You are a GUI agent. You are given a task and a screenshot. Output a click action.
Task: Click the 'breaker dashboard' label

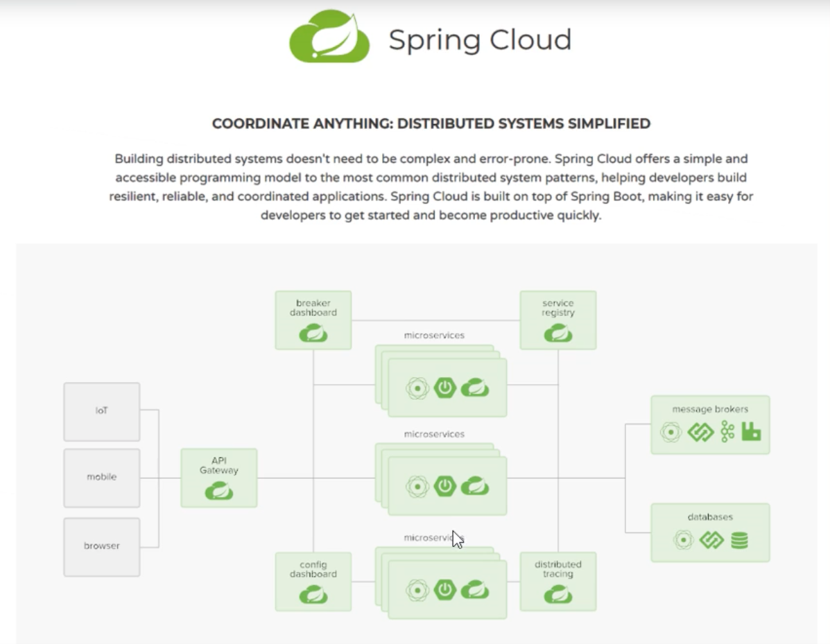[x=313, y=308]
